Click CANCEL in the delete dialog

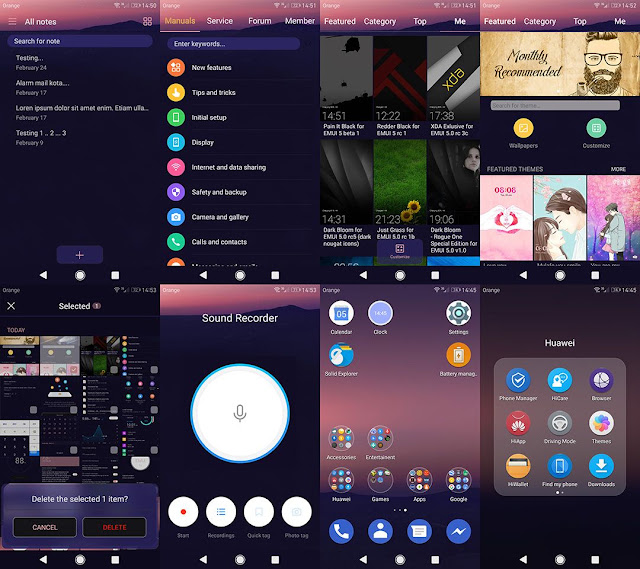click(45, 527)
